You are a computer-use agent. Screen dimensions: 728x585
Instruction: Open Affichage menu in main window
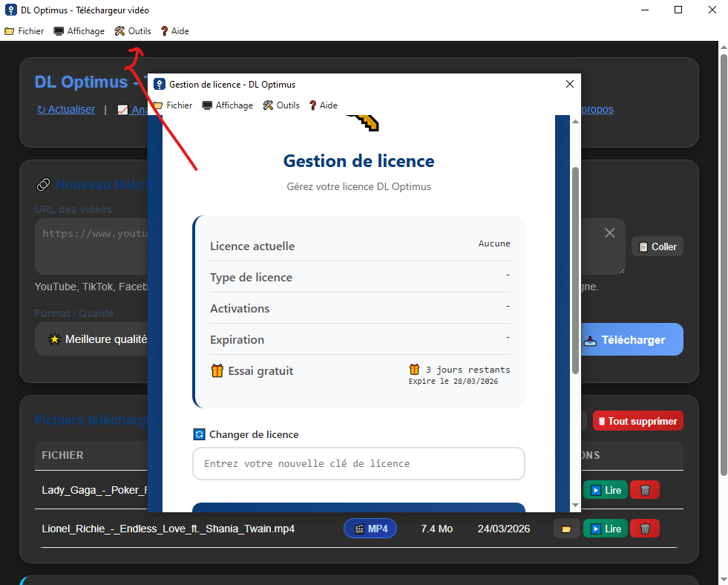[79, 31]
